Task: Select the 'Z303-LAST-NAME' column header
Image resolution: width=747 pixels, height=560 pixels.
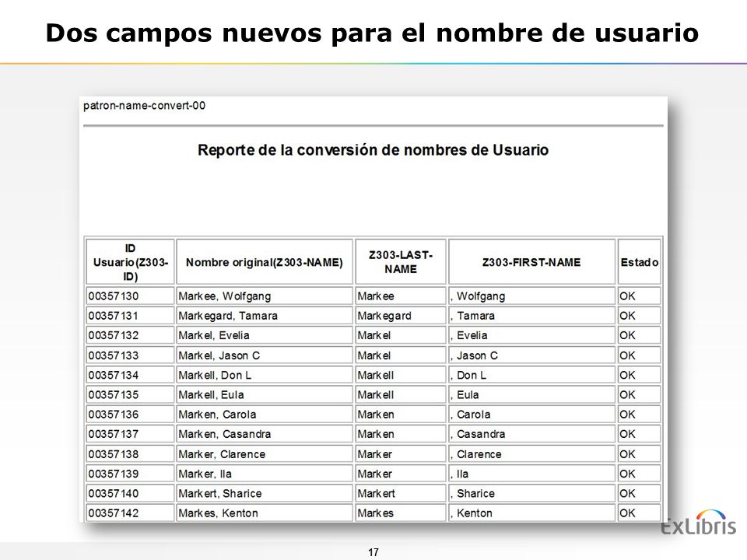Action: point(401,262)
